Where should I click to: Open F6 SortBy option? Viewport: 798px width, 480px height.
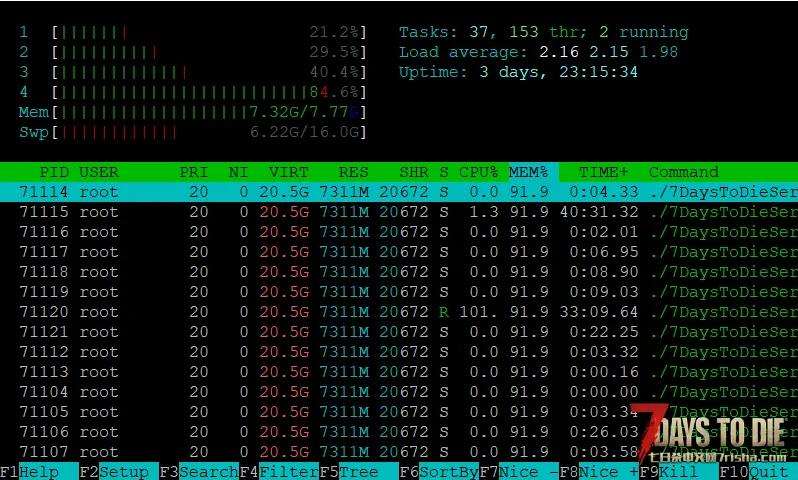coord(439,472)
